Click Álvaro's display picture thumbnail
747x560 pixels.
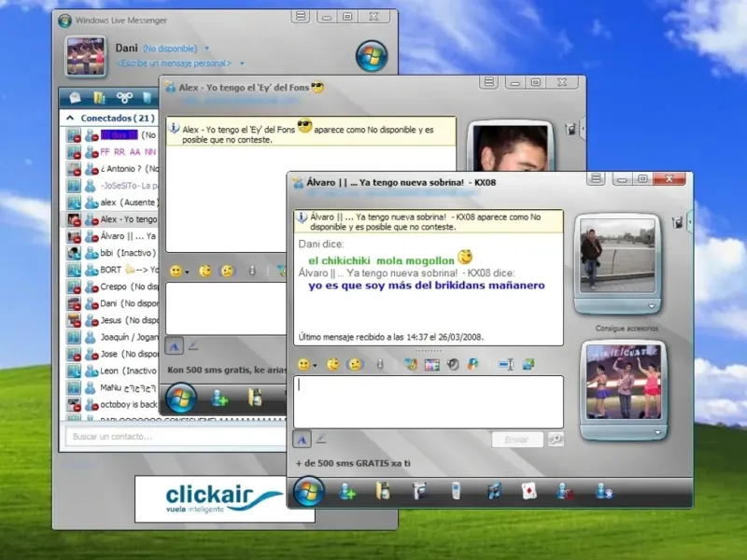tap(617, 256)
